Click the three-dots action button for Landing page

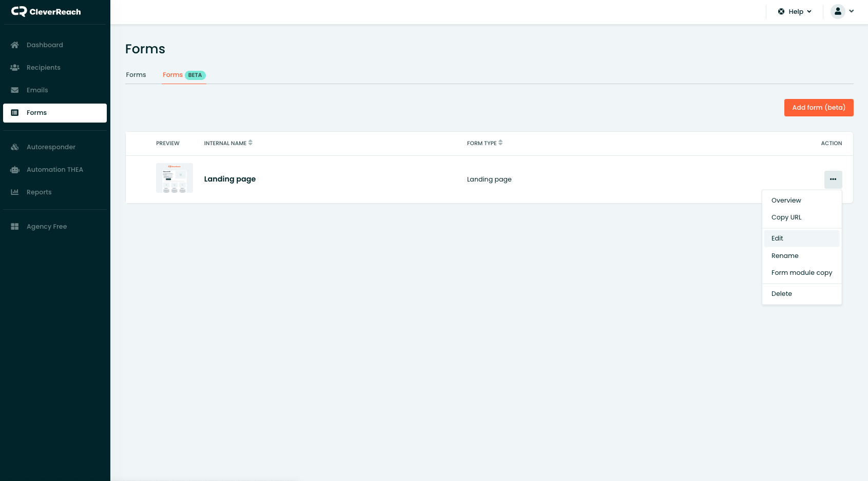[x=833, y=179]
